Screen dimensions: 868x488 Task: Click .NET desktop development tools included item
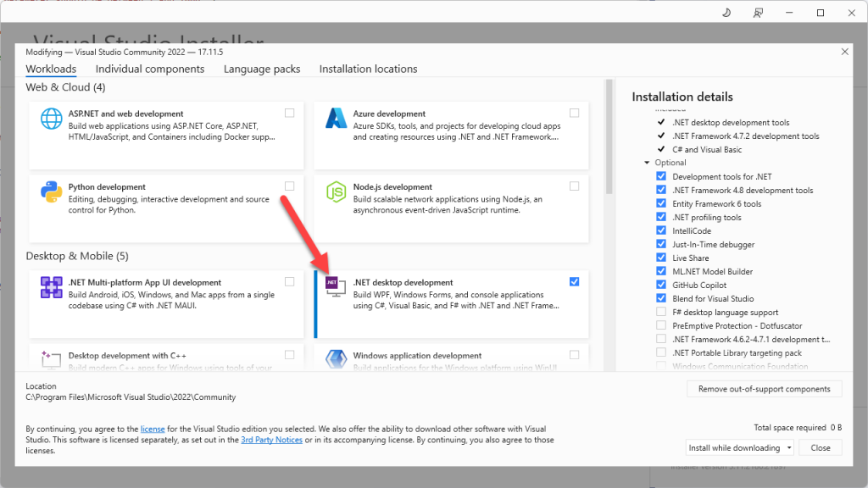[x=731, y=123]
